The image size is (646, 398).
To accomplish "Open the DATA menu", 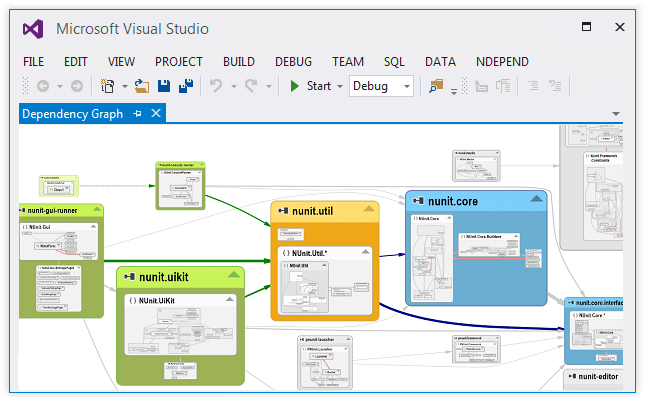I will [x=440, y=62].
